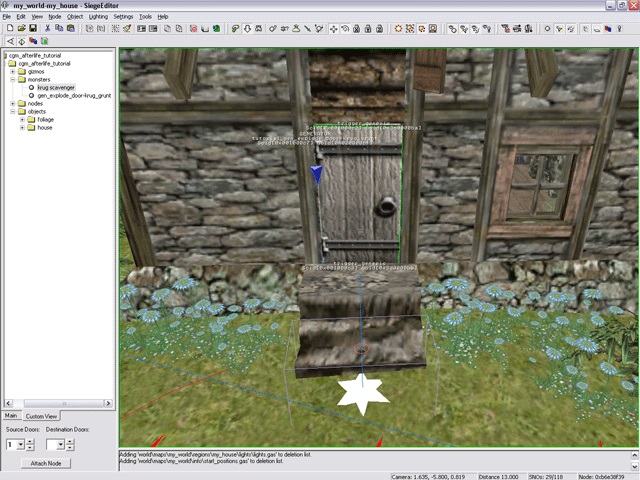Screen dimensions: 640x480
Task: Click the tree panel's left scroll arrow
Action: tap(9, 403)
